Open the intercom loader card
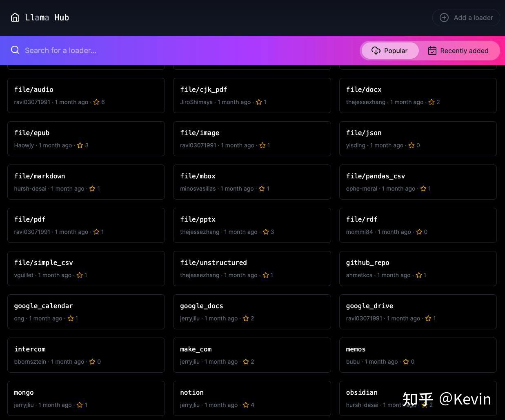The height and width of the screenshot is (420, 505). [x=86, y=355]
